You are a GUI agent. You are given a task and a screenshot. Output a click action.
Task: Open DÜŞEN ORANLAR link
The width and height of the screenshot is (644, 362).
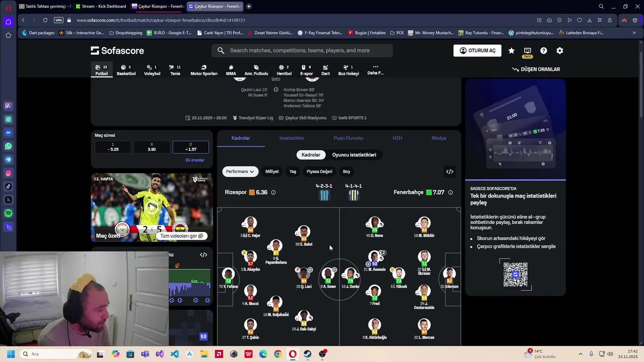[536, 69]
